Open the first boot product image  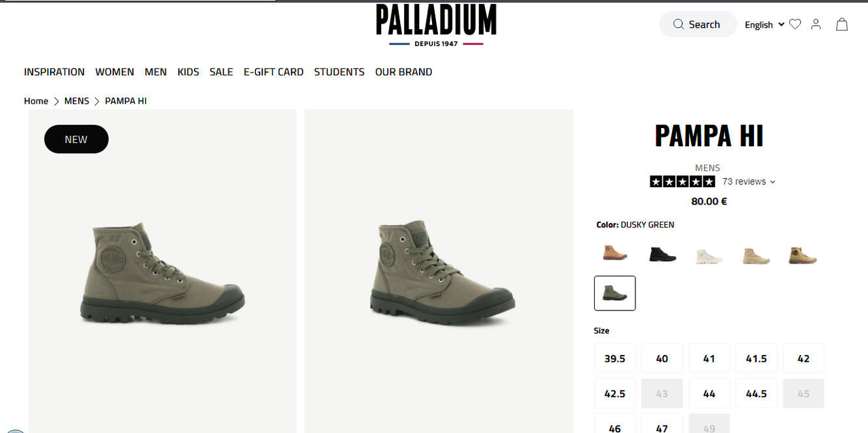[163, 271]
